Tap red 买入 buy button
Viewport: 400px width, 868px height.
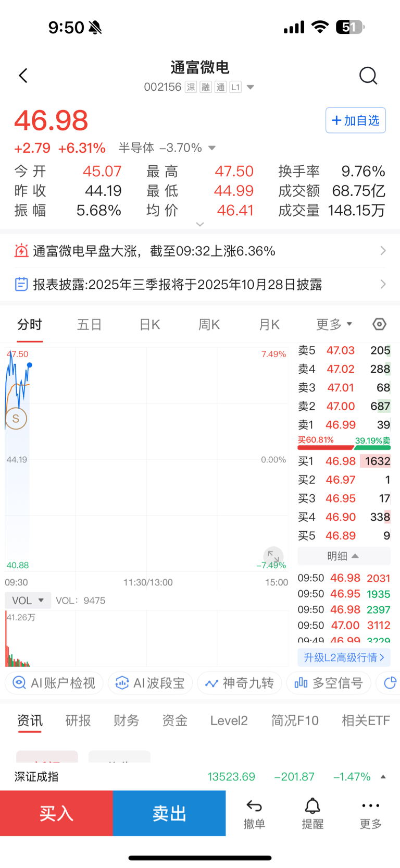tap(56, 813)
